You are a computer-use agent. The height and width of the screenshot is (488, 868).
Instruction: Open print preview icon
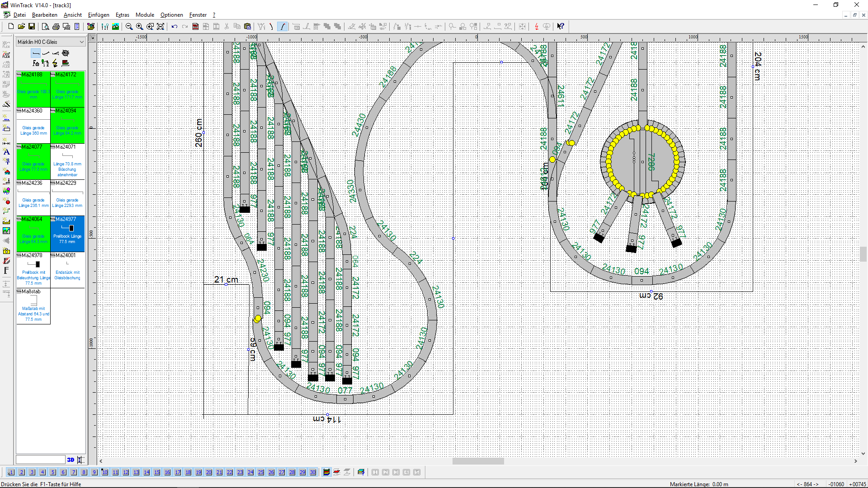[x=45, y=27]
